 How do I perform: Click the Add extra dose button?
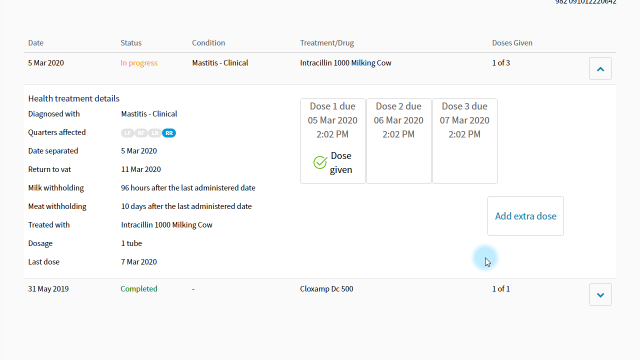pyautogui.click(x=525, y=216)
